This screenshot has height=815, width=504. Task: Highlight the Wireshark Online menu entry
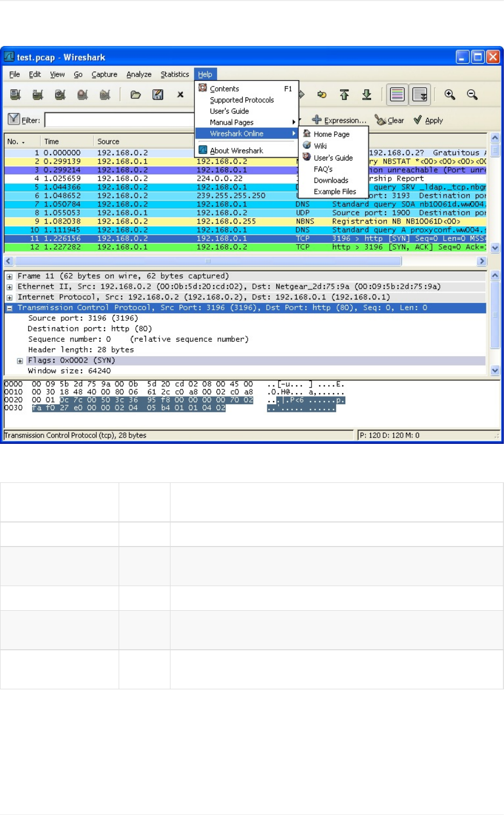click(x=246, y=134)
